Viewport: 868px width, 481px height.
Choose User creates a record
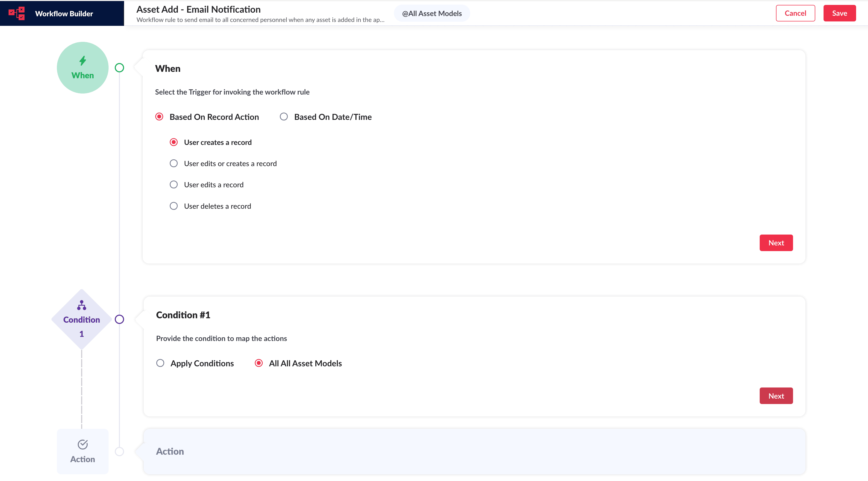pos(173,142)
